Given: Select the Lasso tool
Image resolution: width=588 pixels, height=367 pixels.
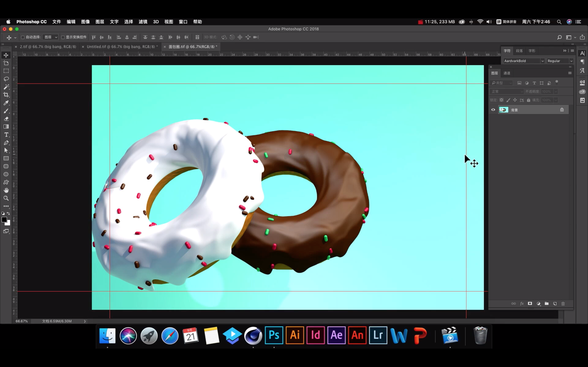Looking at the screenshot, I should pos(6,79).
